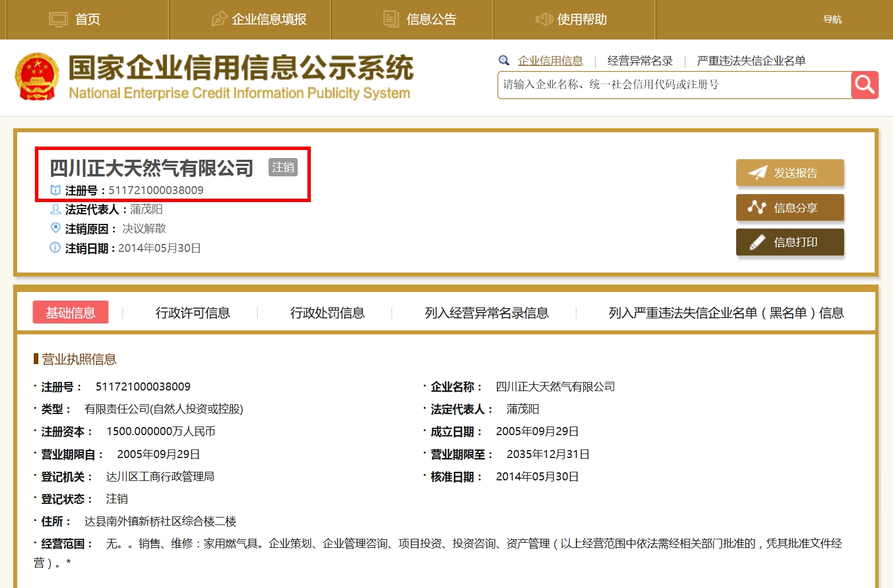Viewport: 893px width, 588px height.
Task: Click the site title 国家企业信用信息公示系统
Action: pos(240,68)
